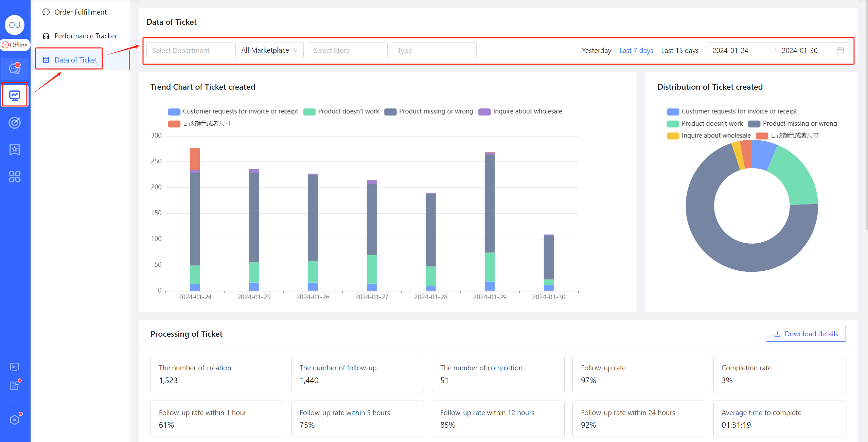
Task: Open the task list sidebar icon
Action: point(15,386)
